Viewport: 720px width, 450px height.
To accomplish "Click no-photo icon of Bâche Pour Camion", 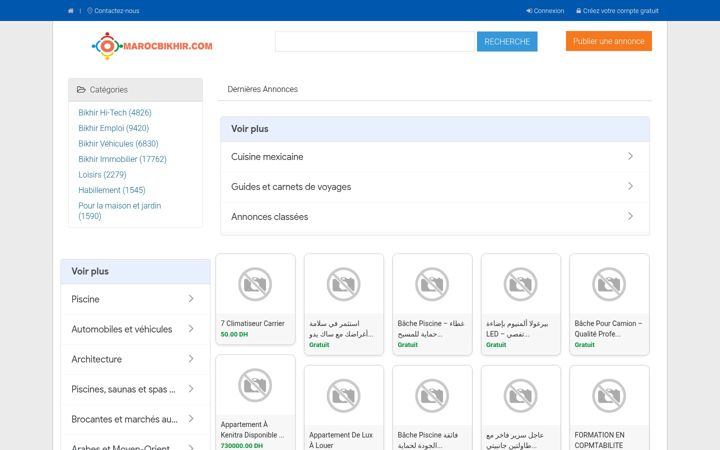I will (609, 284).
